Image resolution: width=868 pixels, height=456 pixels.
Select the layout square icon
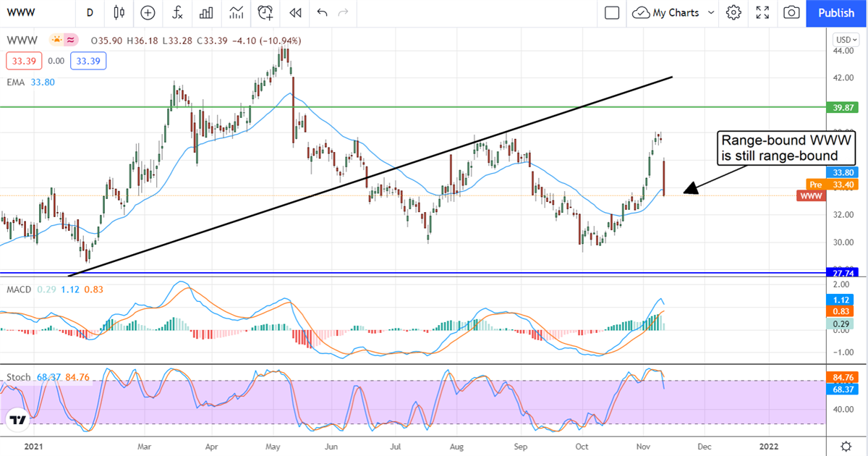point(612,12)
